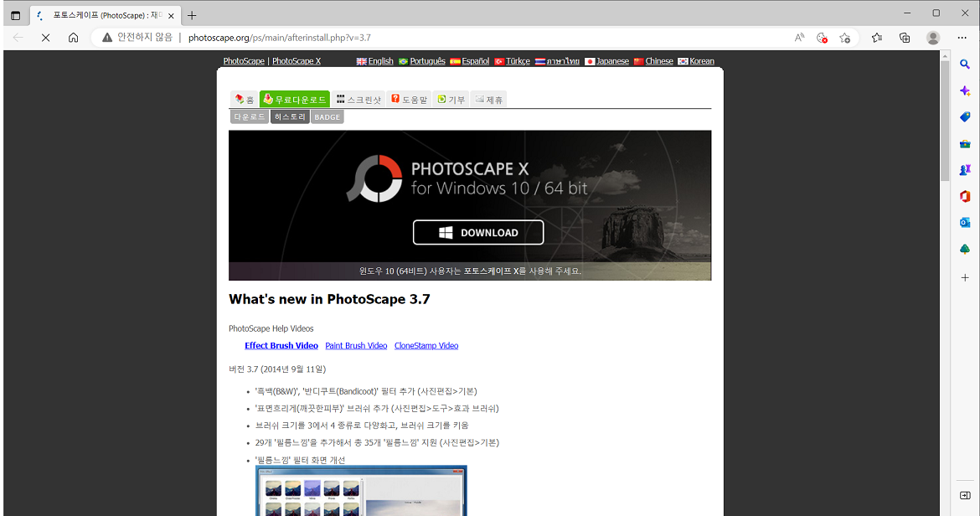This screenshot has width=980, height=516.
Task: Open the user profile avatar
Action: [x=933, y=38]
